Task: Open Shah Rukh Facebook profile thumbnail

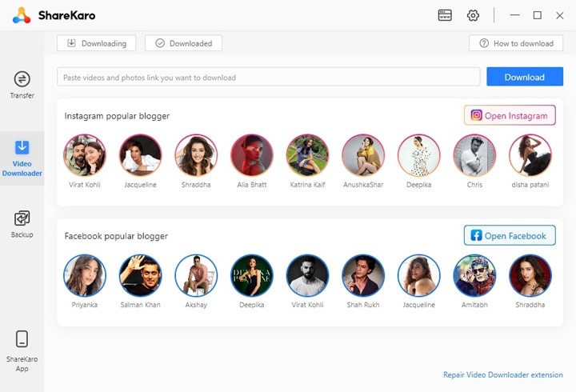Action: tap(363, 275)
